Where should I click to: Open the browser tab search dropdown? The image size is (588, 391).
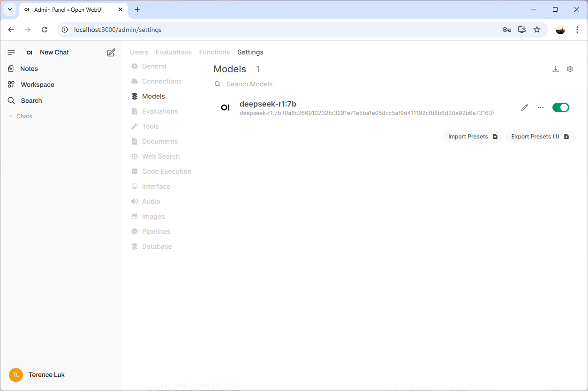pyautogui.click(x=9, y=9)
